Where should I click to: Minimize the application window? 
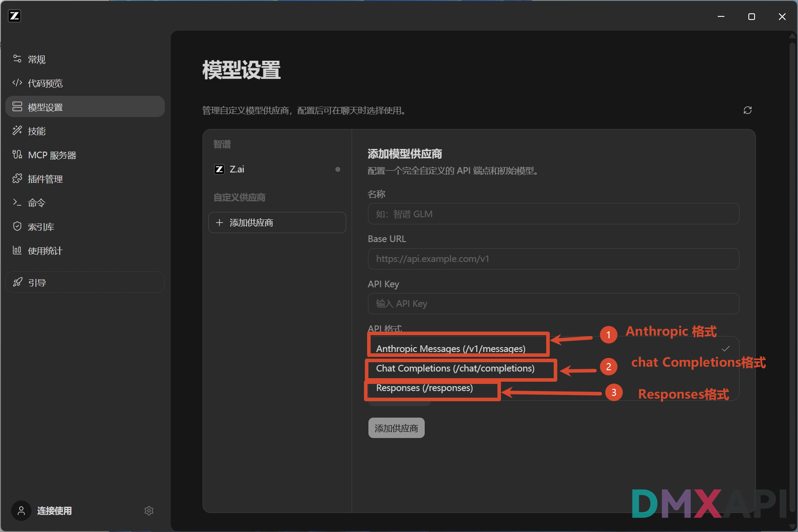[x=721, y=16]
